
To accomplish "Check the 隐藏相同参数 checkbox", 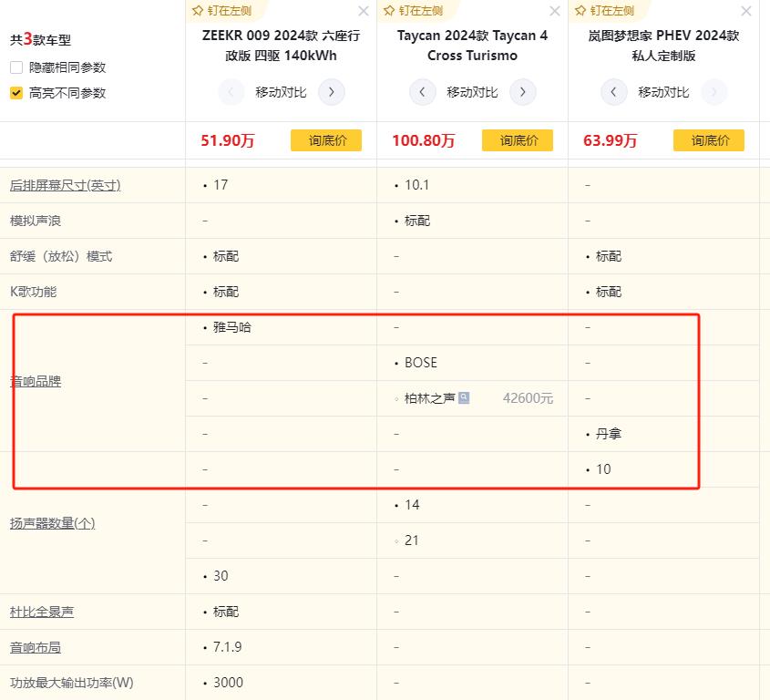I will click(16, 67).
